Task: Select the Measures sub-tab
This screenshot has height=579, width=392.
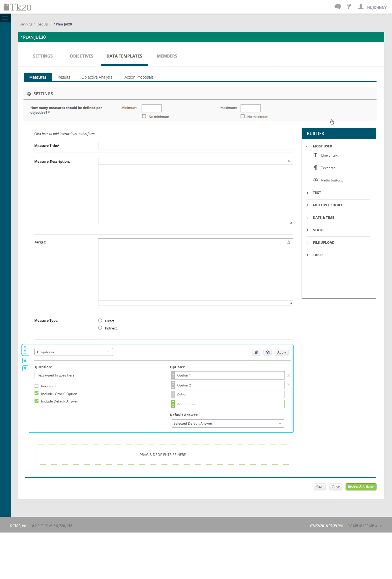Action: coord(38,77)
